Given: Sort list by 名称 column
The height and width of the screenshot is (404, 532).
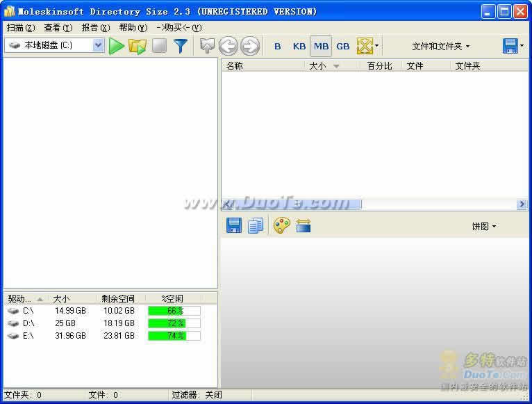Looking at the screenshot, I should click(263, 66).
